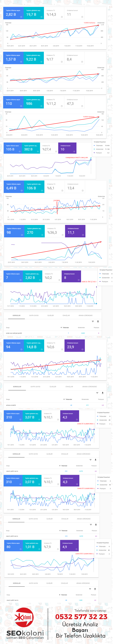This screenshot has width=113, height=644.
Task: Open SAYFA SAYISI tab in evden eve nakliyat table
Action: (34, 315)
